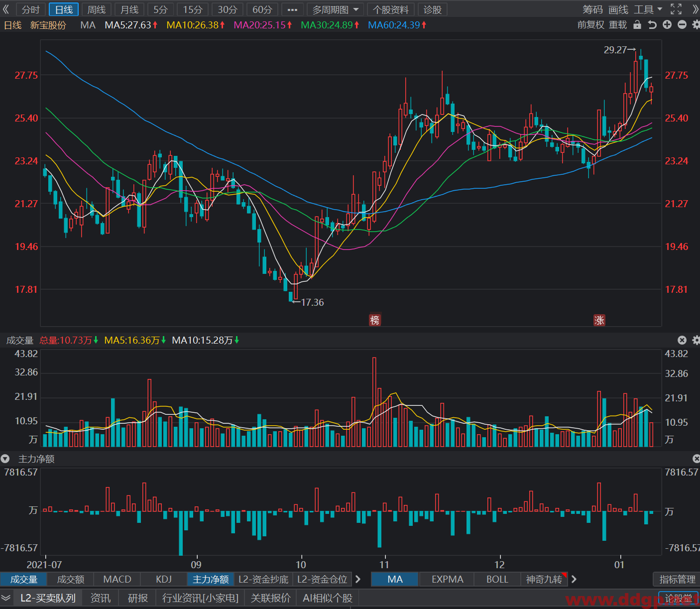Screen dimensions: 700x609
Task: Open main chart settings gear
Action: pos(696,25)
